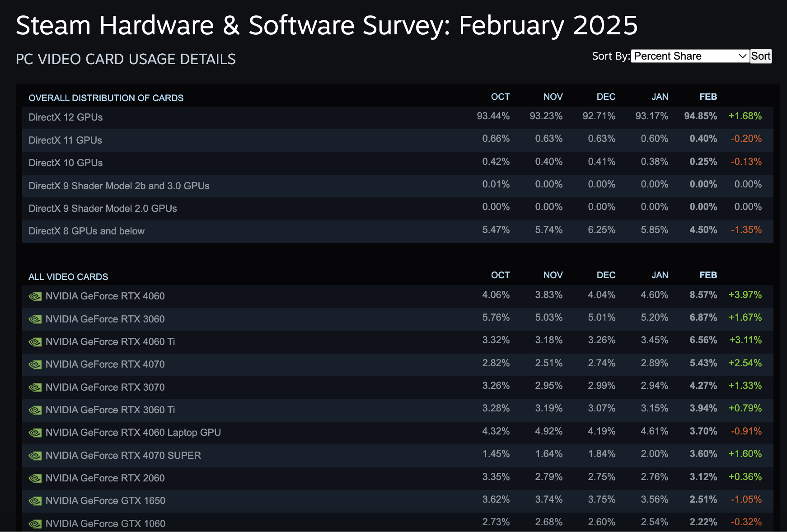
Task: Click RTX 3060 October value 5.76%
Action: [496, 317]
